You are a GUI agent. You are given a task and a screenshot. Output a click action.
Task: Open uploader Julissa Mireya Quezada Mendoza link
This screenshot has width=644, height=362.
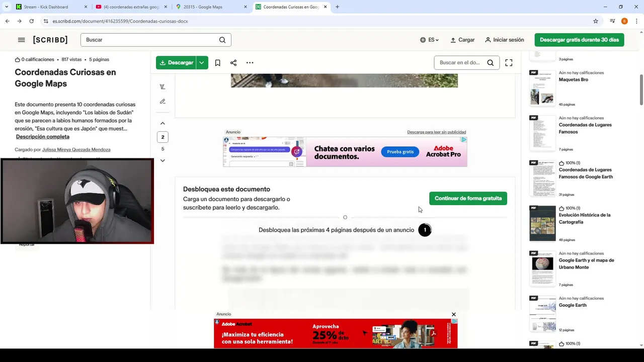76,150
